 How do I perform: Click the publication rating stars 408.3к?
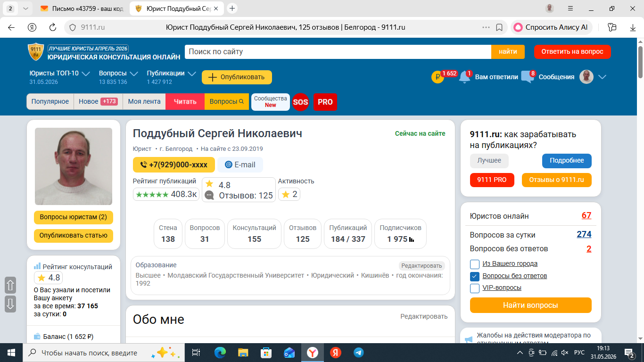(x=166, y=194)
